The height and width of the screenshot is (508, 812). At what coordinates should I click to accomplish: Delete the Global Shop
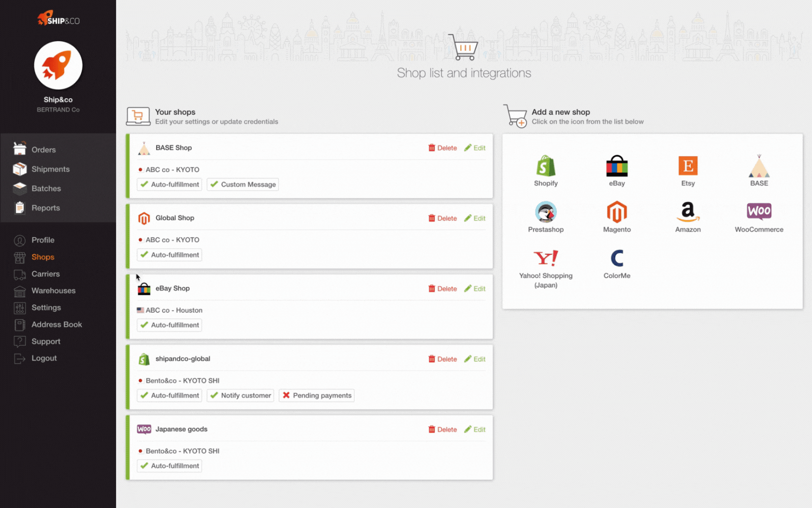(x=442, y=218)
